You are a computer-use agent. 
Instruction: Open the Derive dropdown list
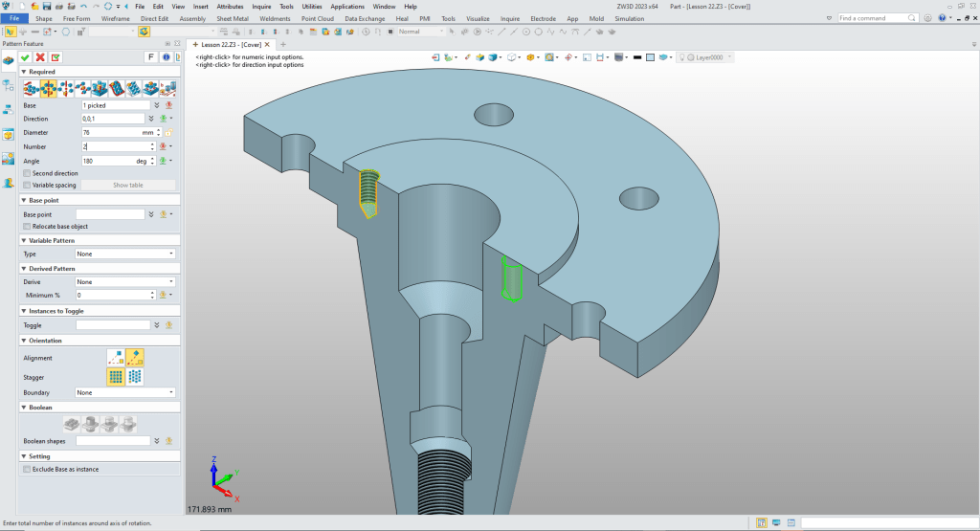124,282
